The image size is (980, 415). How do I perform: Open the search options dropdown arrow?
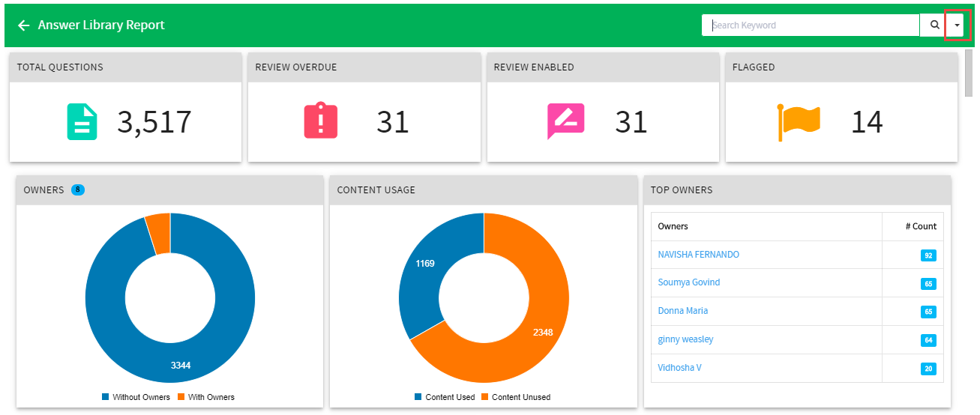pos(957,25)
